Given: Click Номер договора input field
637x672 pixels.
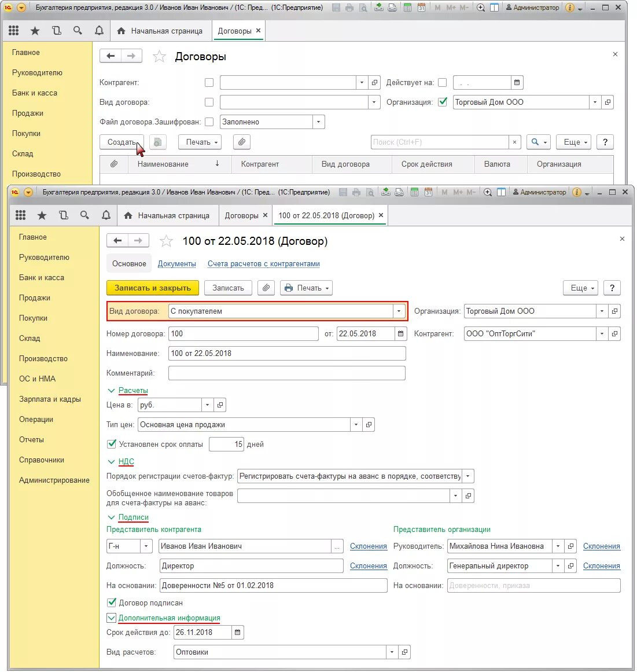Looking at the screenshot, I should tap(244, 333).
